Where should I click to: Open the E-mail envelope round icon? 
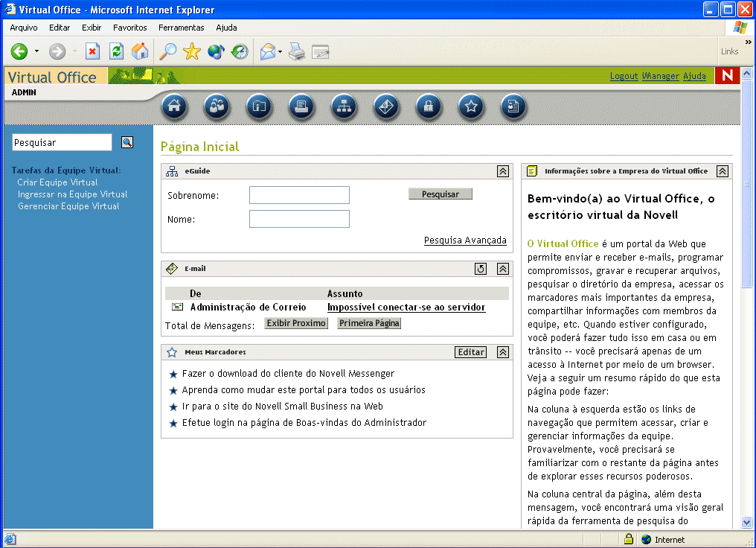(x=387, y=106)
